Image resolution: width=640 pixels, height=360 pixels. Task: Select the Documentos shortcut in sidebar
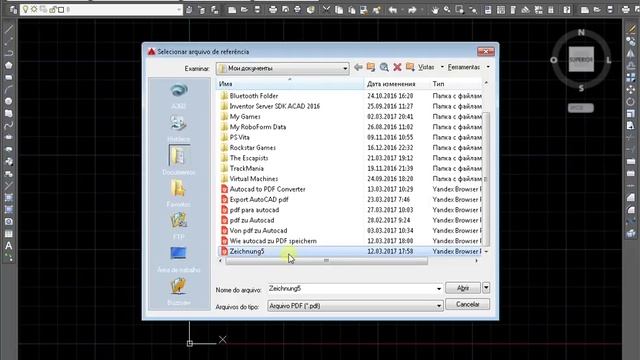point(179,161)
